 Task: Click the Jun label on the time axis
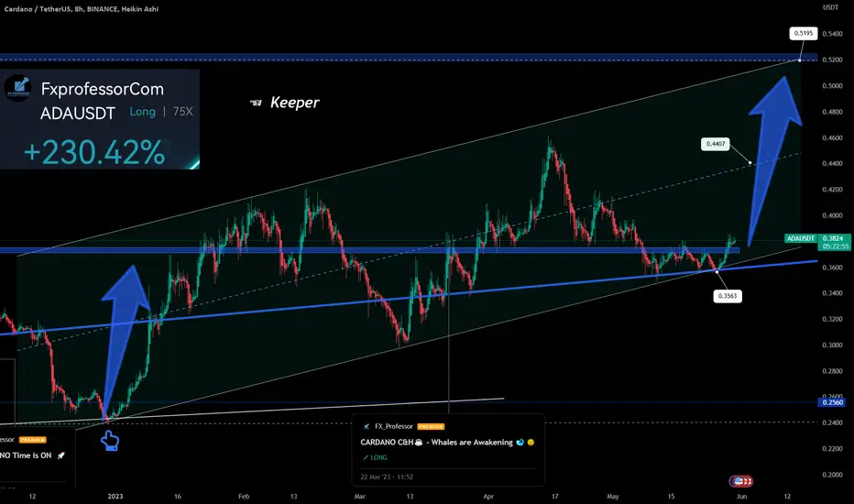[x=741, y=497]
